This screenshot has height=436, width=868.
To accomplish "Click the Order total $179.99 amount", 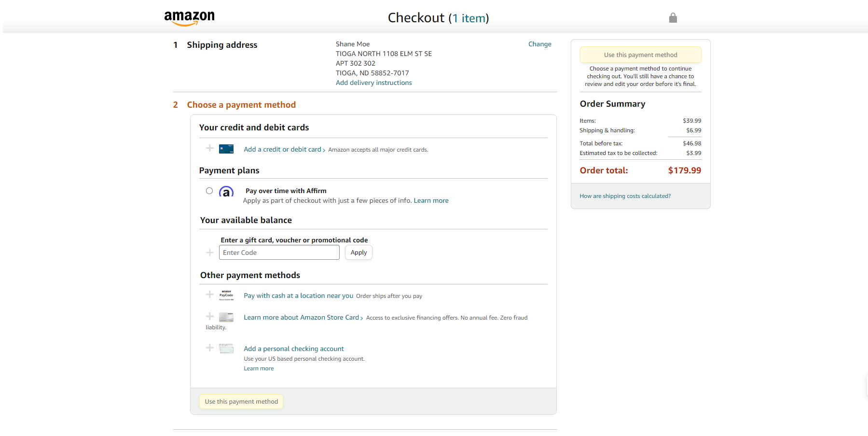I will pyautogui.click(x=685, y=170).
